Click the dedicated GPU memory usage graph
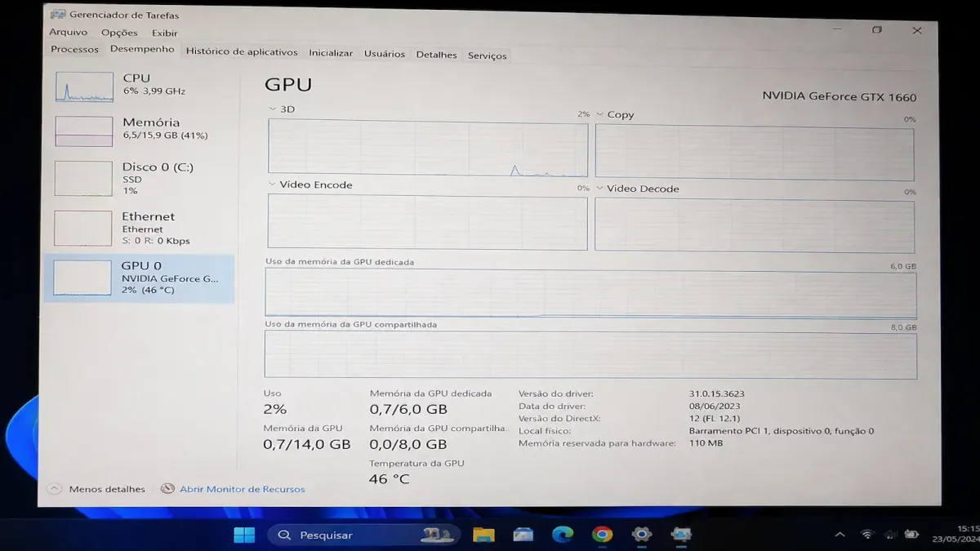This screenshot has width=980, height=551. (x=590, y=294)
